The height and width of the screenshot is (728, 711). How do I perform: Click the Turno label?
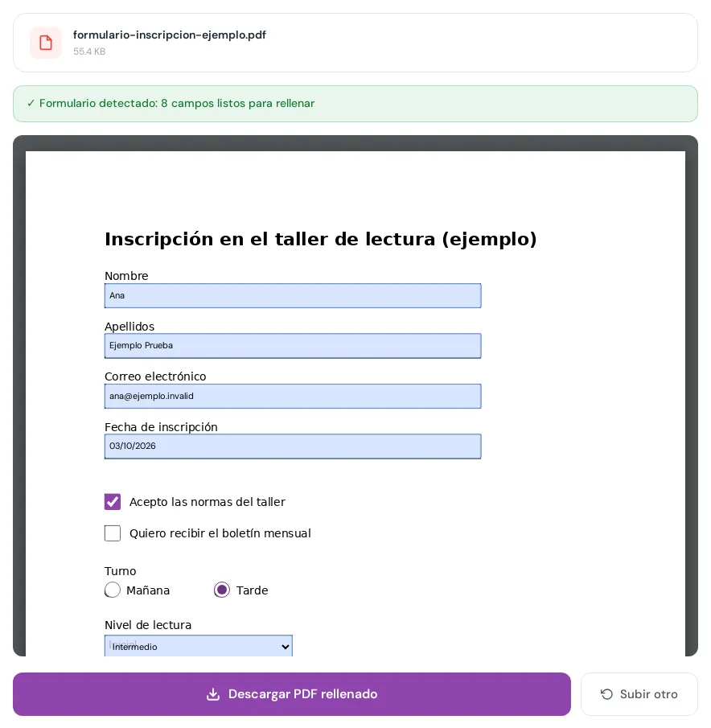120,571
